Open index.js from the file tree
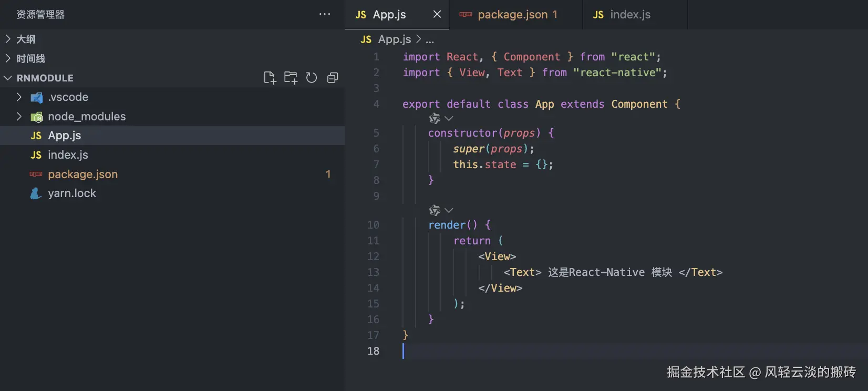868x391 pixels. 172,155
